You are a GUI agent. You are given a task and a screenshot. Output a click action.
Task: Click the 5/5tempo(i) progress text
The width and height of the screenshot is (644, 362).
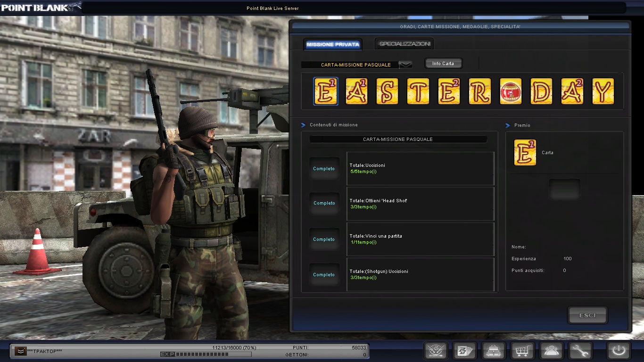click(x=363, y=172)
